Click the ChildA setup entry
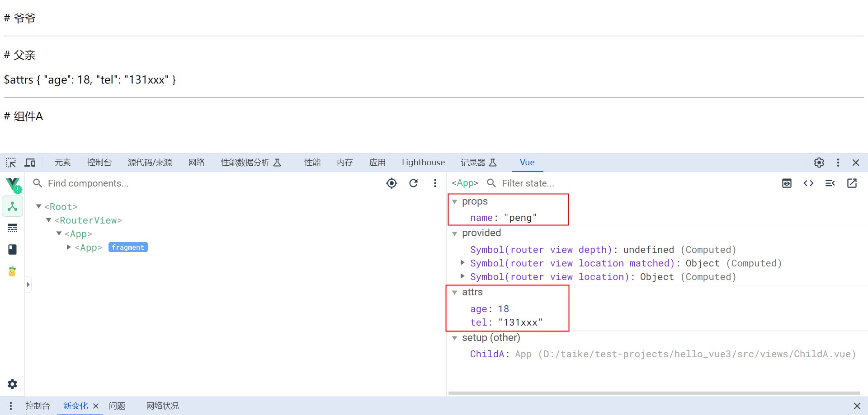Image resolution: width=868 pixels, height=415 pixels. point(663,354)
